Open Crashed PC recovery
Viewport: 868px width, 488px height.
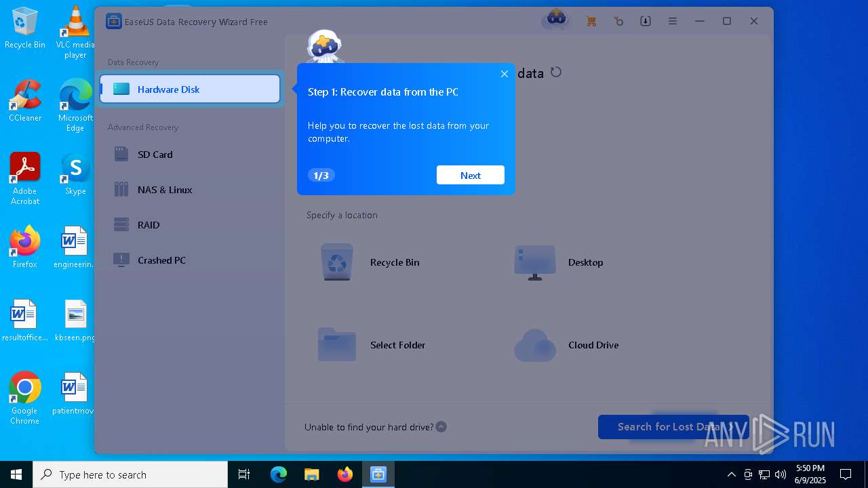[190, 260]
